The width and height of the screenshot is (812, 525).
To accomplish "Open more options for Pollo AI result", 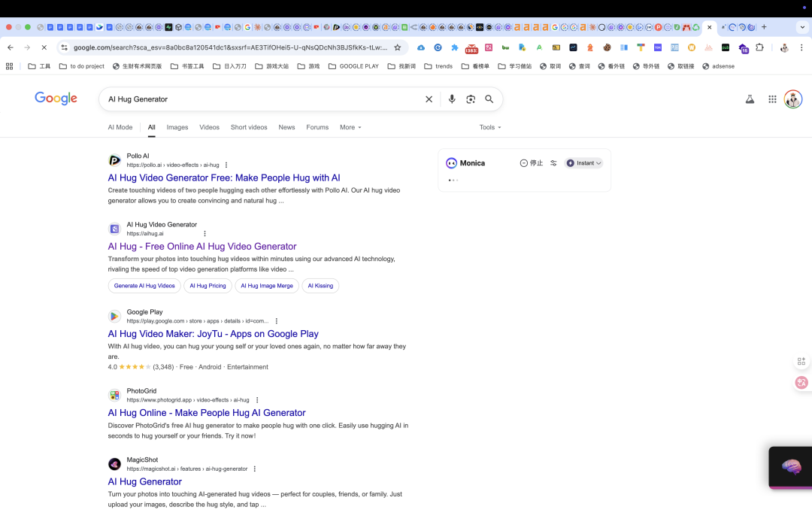I will 226,165.
